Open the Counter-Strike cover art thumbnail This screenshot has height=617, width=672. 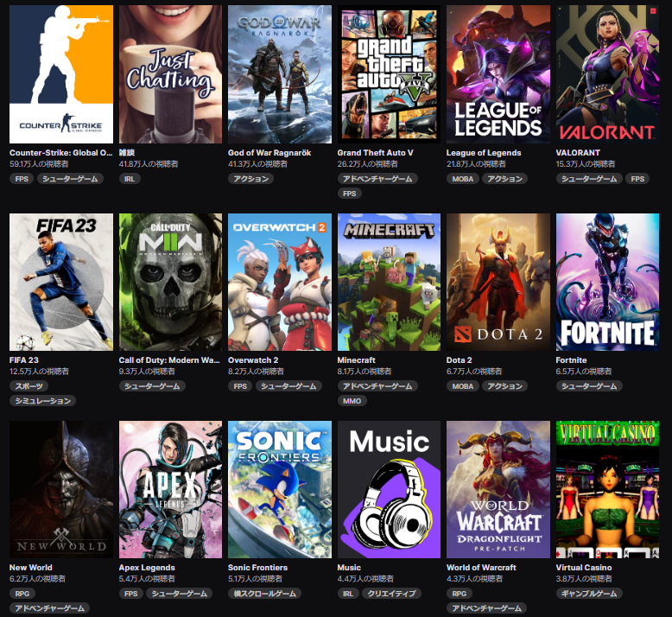click(x=60, y=74)
